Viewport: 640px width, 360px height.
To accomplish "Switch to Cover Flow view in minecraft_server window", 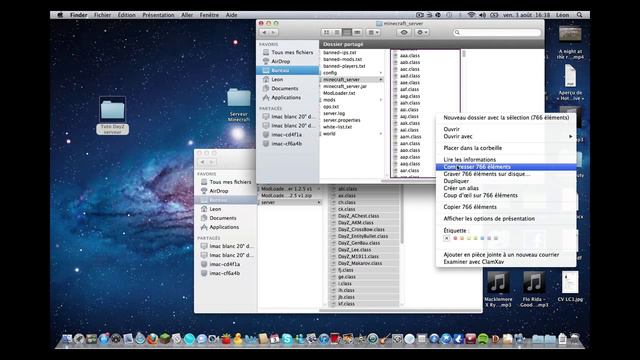I will pos(357,32).
